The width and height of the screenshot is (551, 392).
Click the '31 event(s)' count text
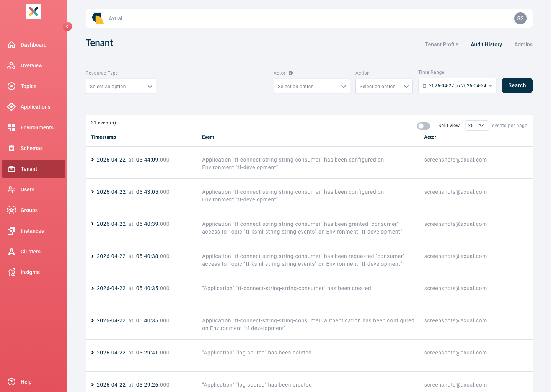103,123
